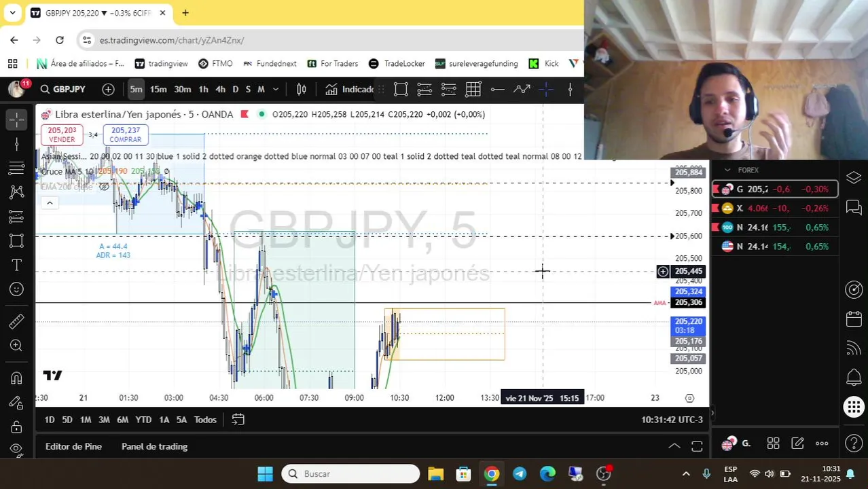Click the VENDER 205,203 sell button
868x489 pixels.
(x=62, y=134)
